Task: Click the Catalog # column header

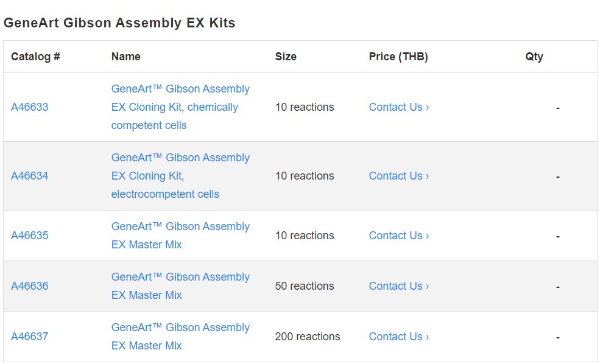Action: tap(35, 57)
